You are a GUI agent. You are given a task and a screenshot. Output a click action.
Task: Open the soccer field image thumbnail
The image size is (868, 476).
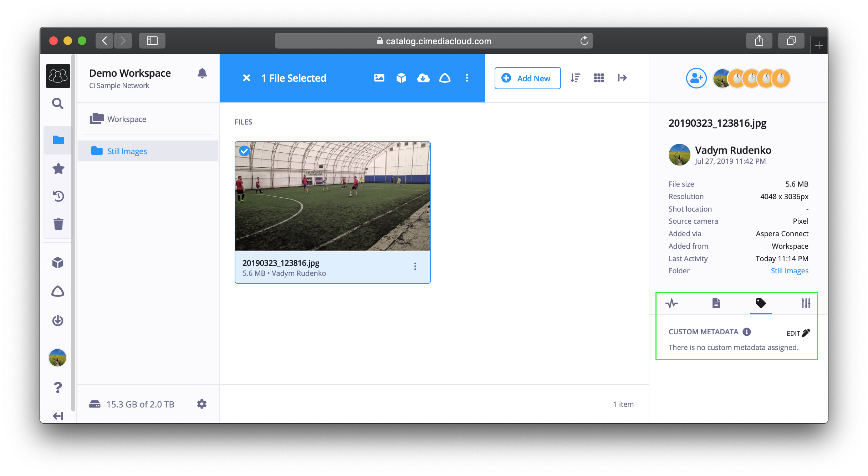click(332, 196)
